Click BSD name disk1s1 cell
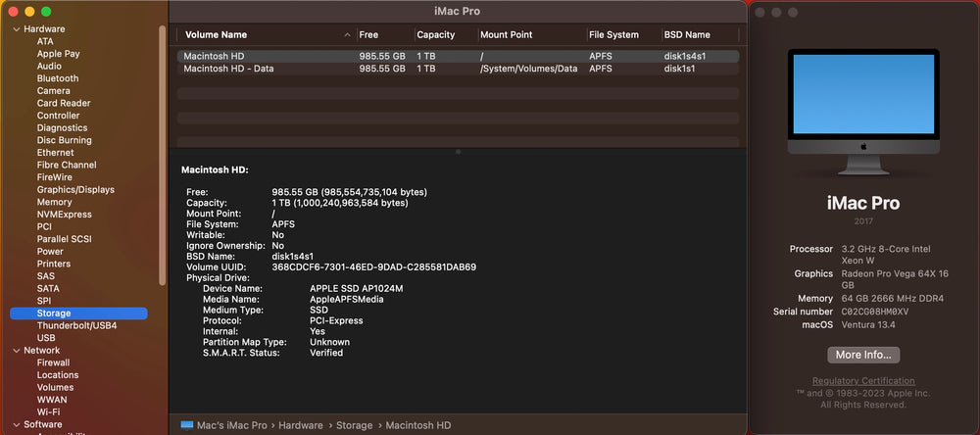 pos(679,69)
